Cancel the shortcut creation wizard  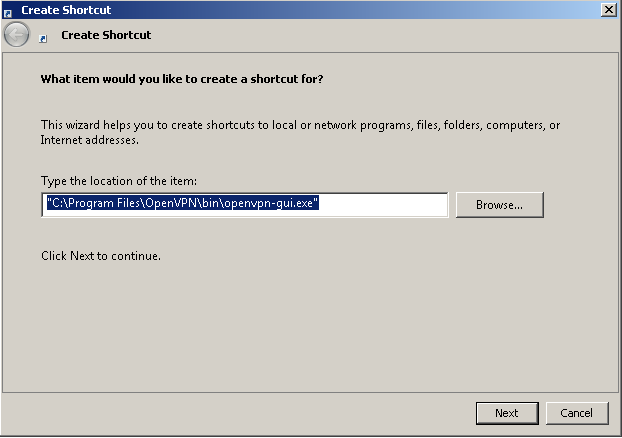(x=577, y=413)
